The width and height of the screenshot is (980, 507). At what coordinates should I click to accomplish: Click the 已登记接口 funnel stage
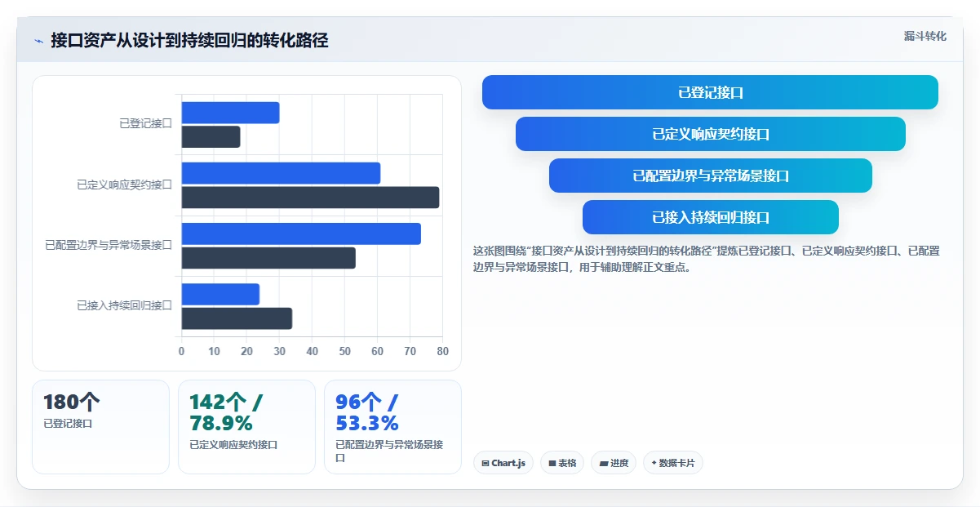coord(710,92)
